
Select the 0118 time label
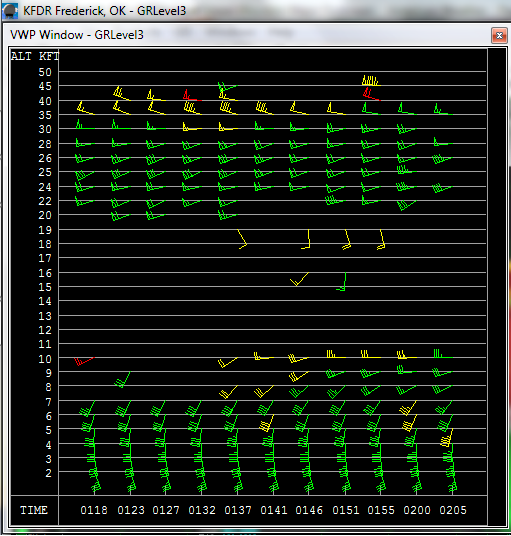point(94,510)
